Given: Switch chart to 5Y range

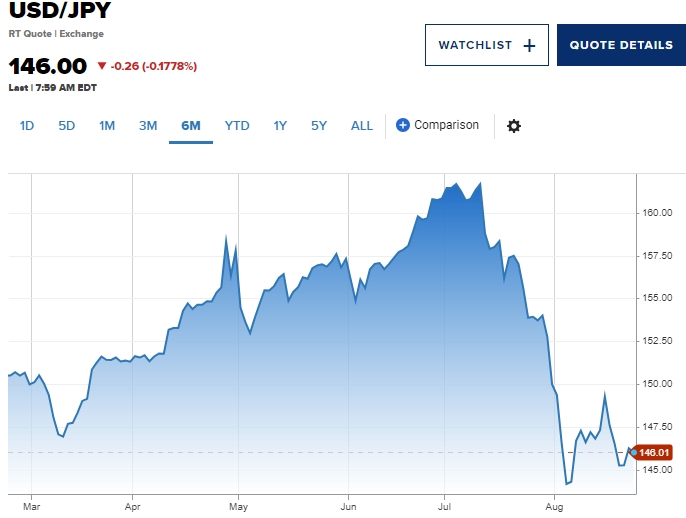Looking at the screenshot, I should click(x=319, y=126).
